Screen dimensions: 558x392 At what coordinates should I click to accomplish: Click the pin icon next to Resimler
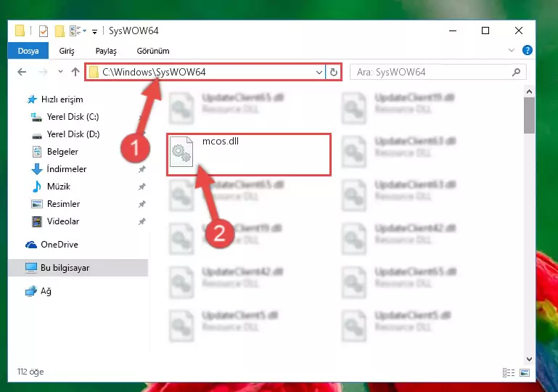(142, 204)
